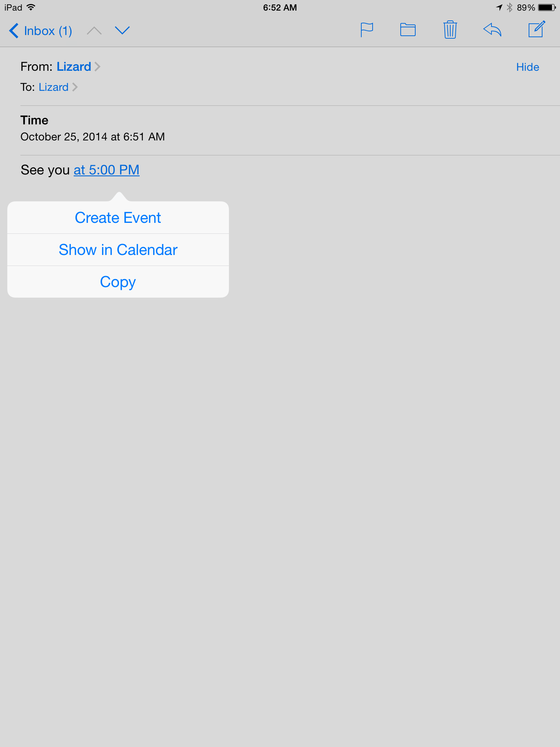Go back to Inbox (1)
This screenshot has height=747, width=560.
click(x=40, y=31)
